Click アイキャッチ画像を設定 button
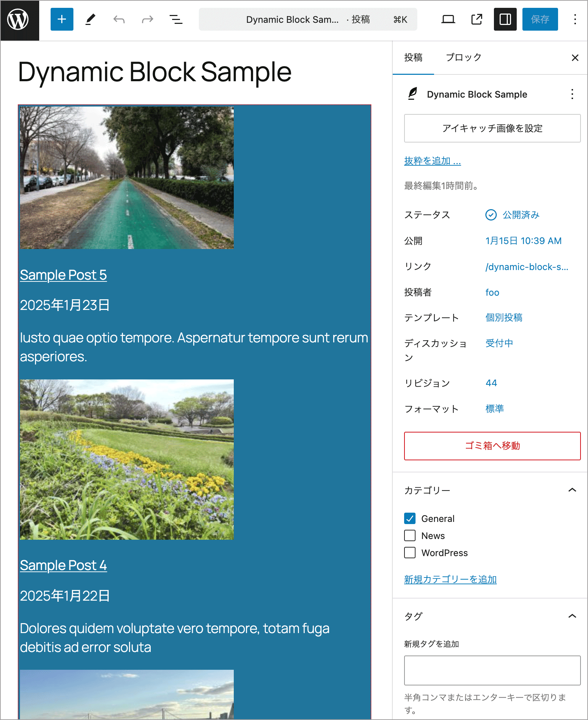Screen dimensions: 588x720 pos(492,128)
